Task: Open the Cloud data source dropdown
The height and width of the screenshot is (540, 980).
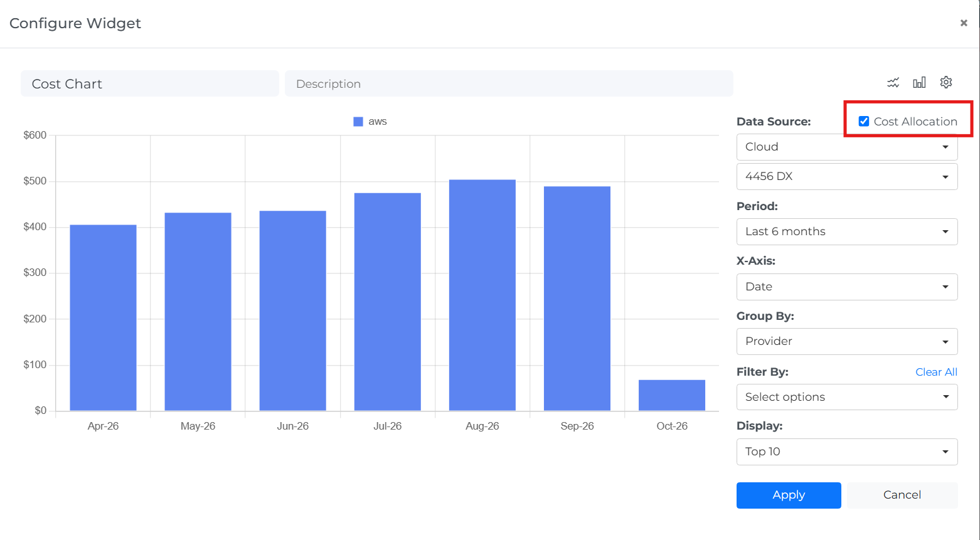Action: coord(847,147)
